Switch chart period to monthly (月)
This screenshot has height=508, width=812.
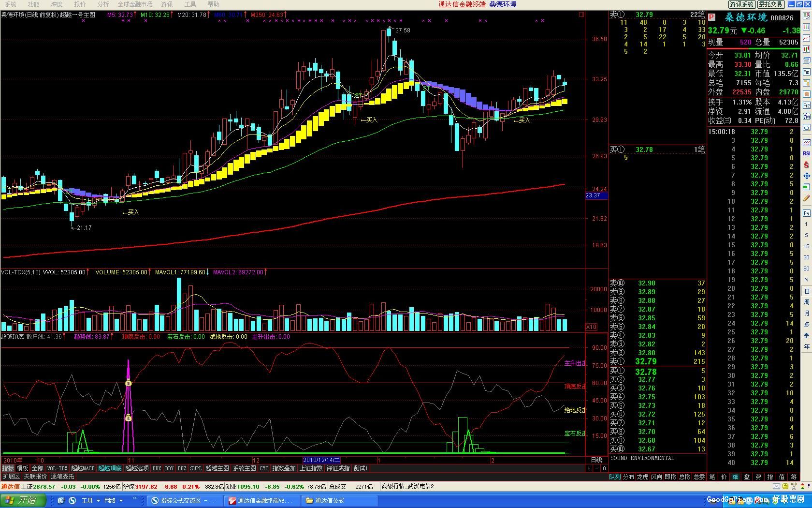pos(806,313)
